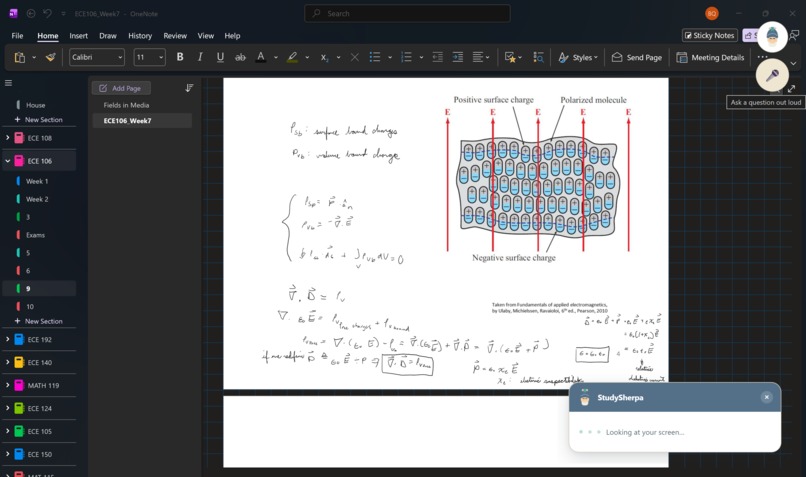Expand the ECE 108 notebook

point(7,138)
